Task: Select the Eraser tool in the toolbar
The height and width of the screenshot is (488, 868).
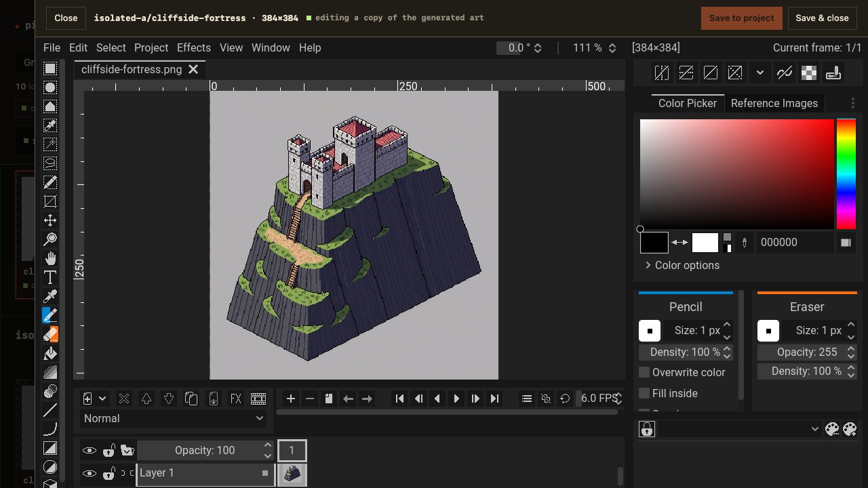Action: 50,334
